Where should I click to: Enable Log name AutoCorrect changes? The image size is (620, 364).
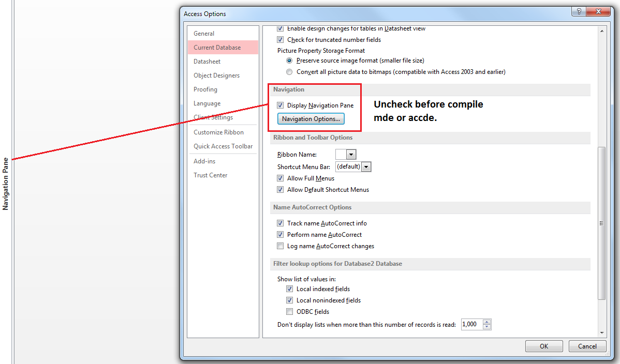[281, 246]
